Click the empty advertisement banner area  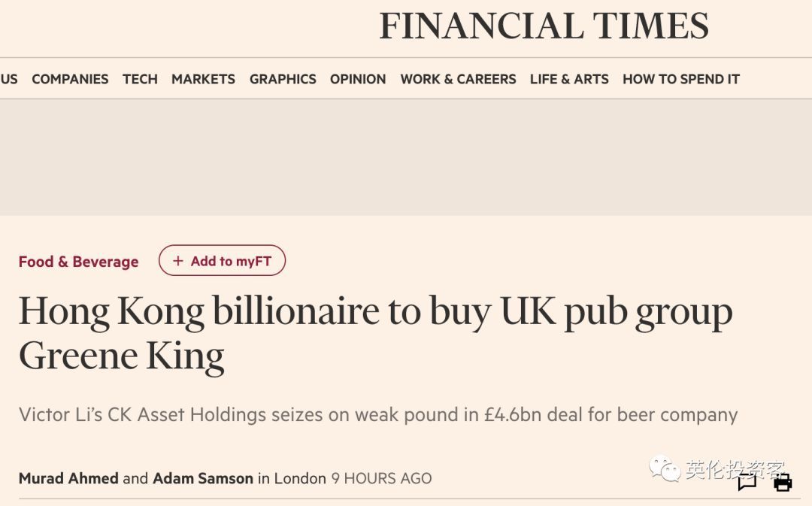[x=406, y=157]
